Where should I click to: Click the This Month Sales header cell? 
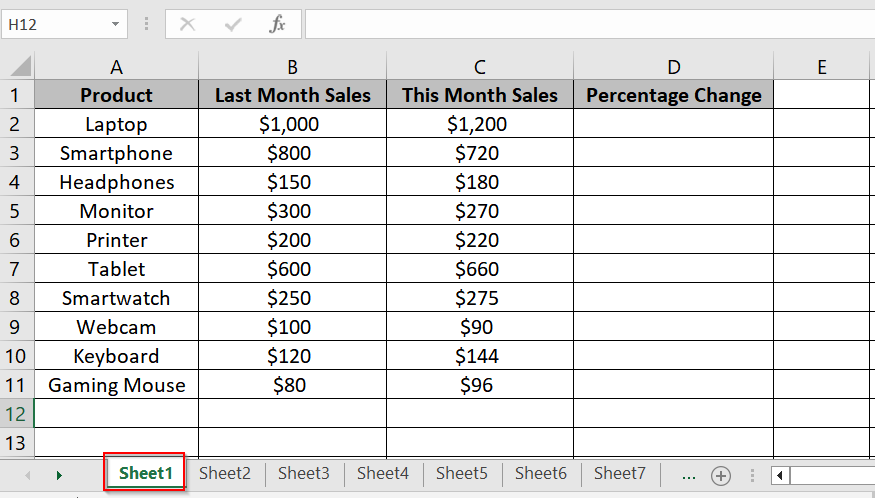pyautogui.click(x=480, y=95)
